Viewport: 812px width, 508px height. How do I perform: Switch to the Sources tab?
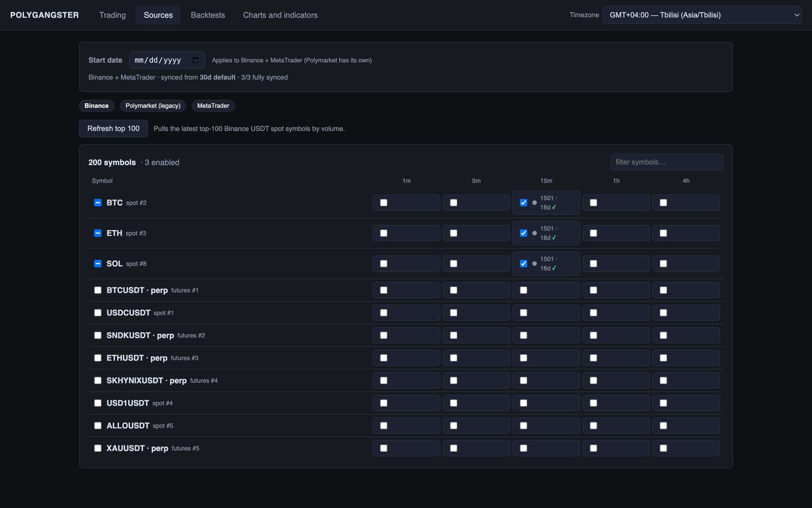click(158, 15)
